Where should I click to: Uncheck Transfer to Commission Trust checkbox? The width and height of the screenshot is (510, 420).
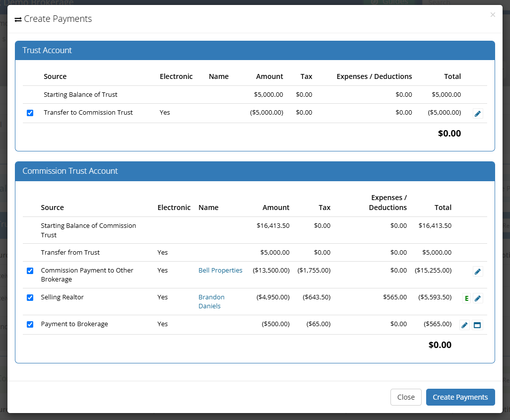pyautogui.click(x=30, y=113)
